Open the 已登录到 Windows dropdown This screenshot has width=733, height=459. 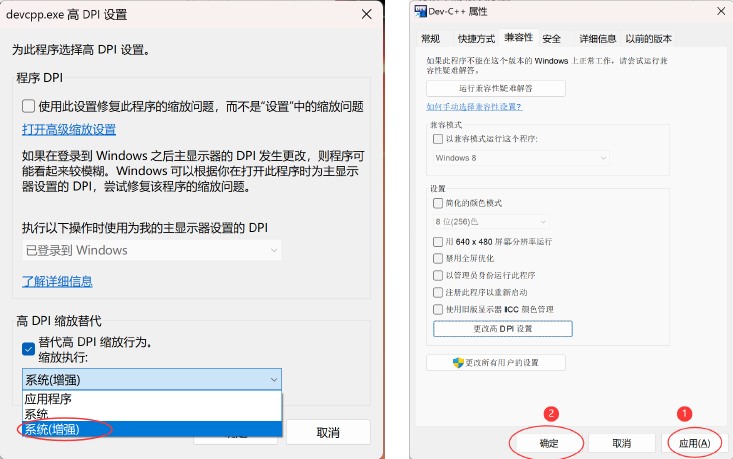click(152, 250)
